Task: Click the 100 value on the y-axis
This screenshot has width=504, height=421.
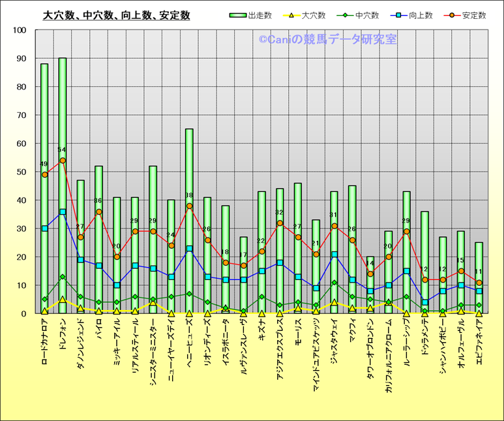Action: click(x=19, y=30)
